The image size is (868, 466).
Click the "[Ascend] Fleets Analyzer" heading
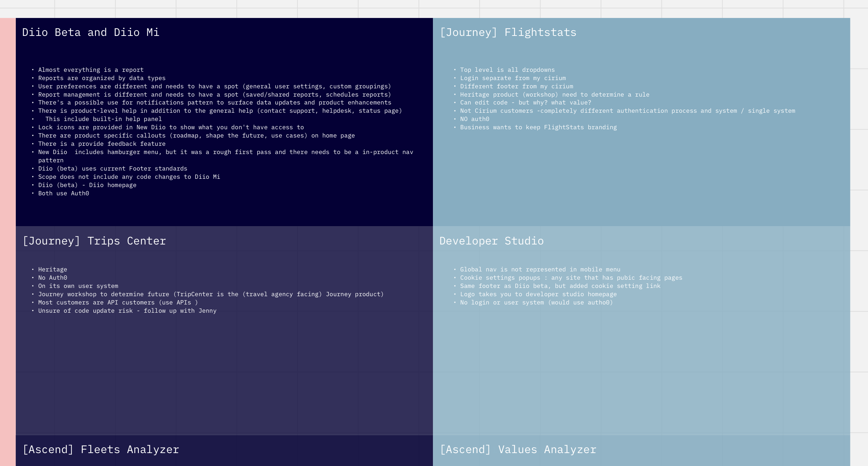[x=101, y=449]
